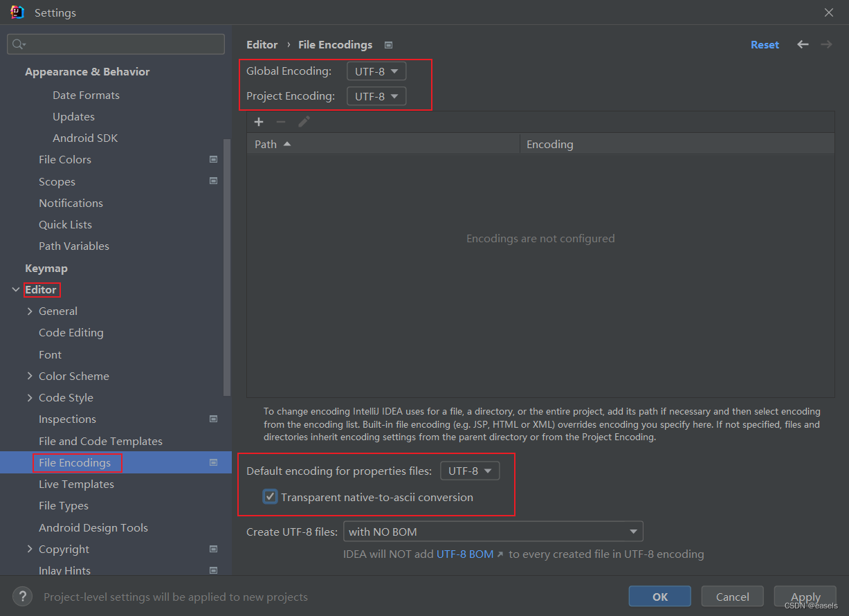Screen dimensions: 849x616
Task: Click the edit pencil icon
Action: (x=304, y=122)
